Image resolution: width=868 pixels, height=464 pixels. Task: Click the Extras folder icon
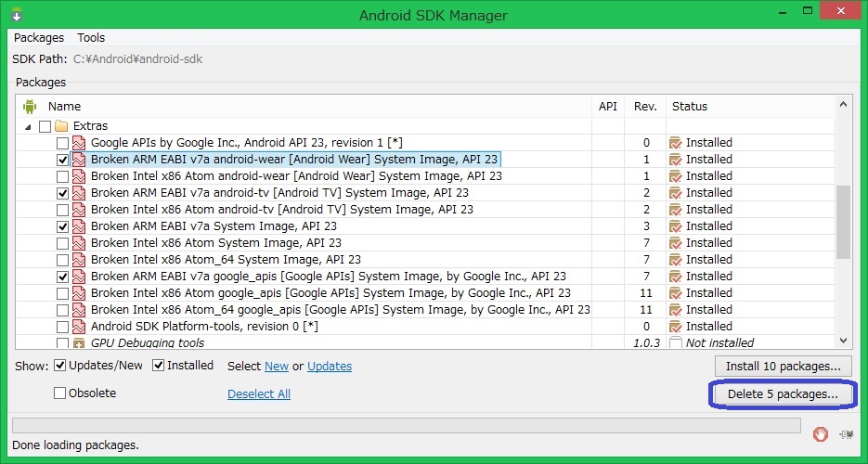coord(61,126)
